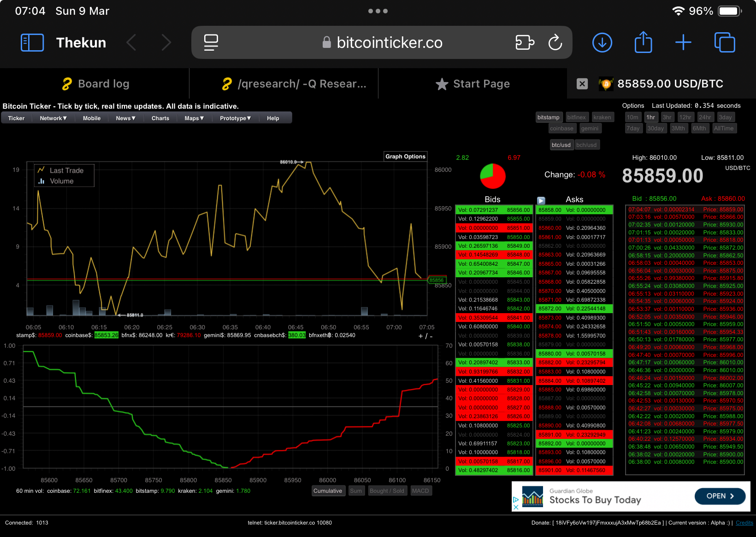Close the ad with the X icon
756x537 pixels.
click(x=516, y=507)
